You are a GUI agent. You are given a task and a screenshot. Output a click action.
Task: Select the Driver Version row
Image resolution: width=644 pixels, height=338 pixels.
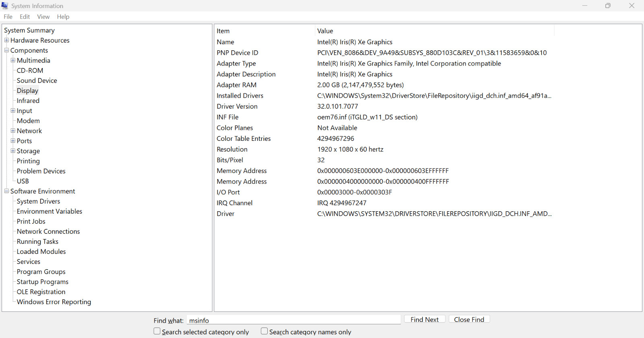[x=384, y=106]
